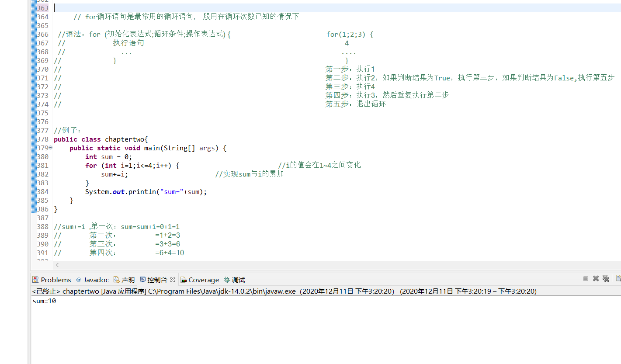Remove the terminated launch with single X icon
The image size is (621, 364).
(x=596, y=278)
